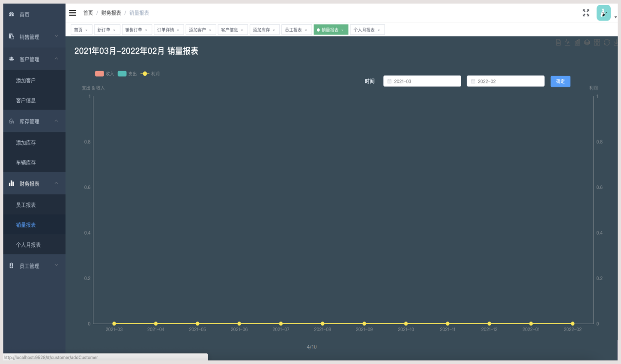This screenshot has width=621, height=364.
Task: Toggle the 收入 legend series
Action: 104,74
